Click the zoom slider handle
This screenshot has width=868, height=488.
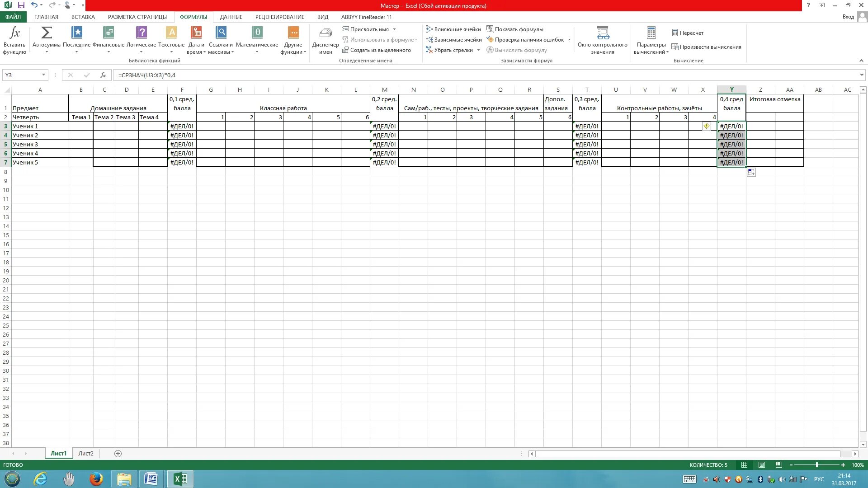tap(817, 465)
